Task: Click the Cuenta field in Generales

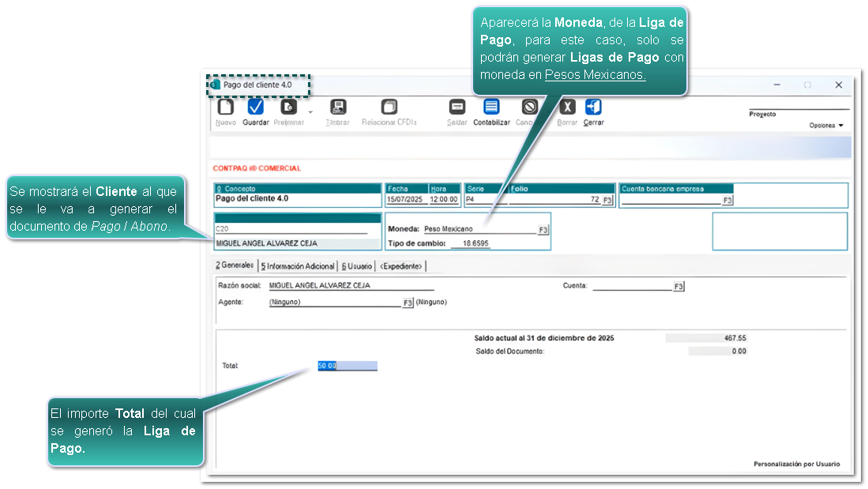Action: 632,286
